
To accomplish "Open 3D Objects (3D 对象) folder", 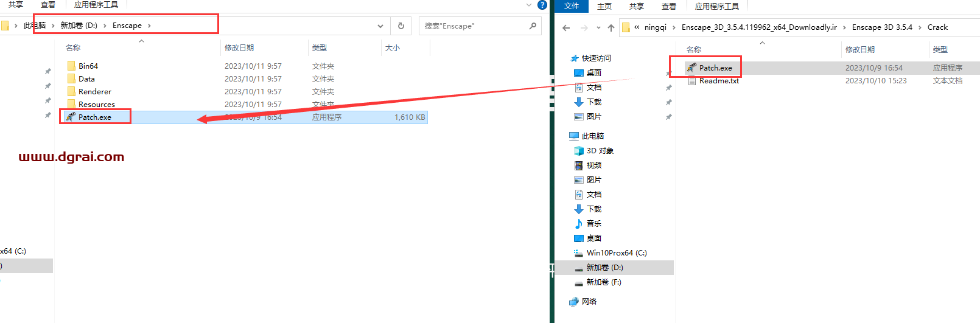I will 594,151.
